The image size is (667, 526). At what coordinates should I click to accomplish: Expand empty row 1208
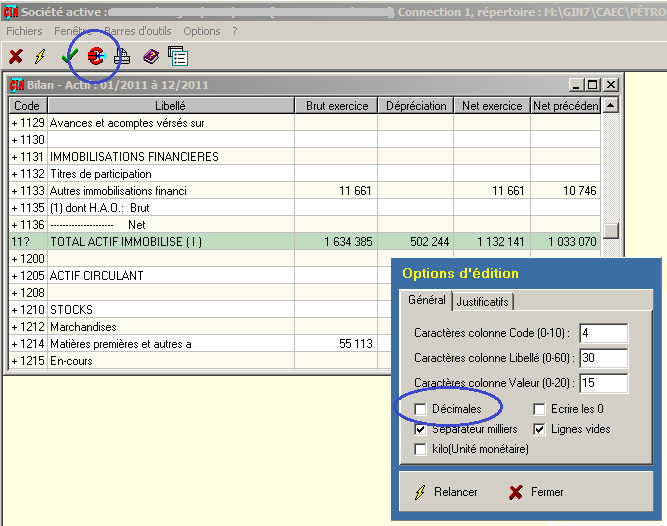(x=14, y=293)
